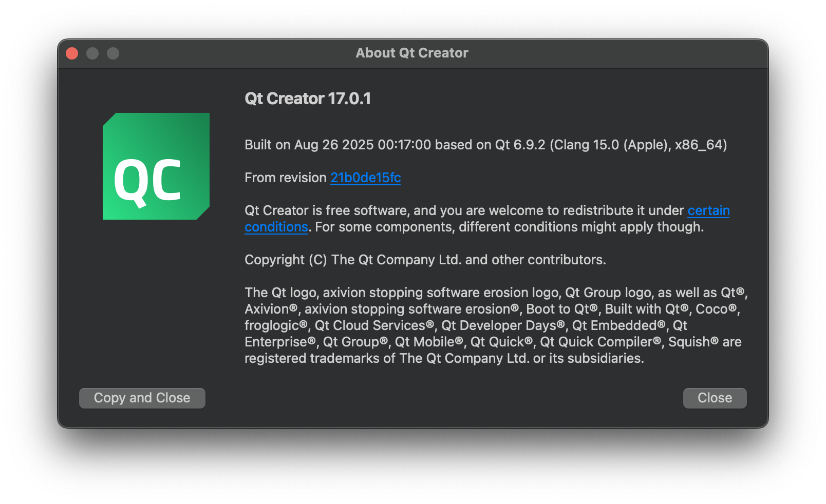Viewport: 826px width, 504px height.
Task: Open the revision link 21b0de15fc
Action: point(365,178)
